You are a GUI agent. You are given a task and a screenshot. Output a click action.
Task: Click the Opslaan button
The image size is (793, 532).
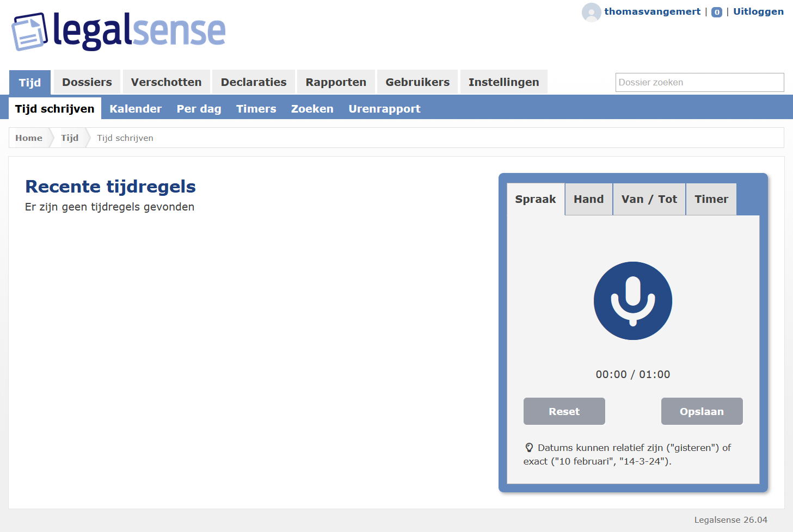click(x=702, y=411)
